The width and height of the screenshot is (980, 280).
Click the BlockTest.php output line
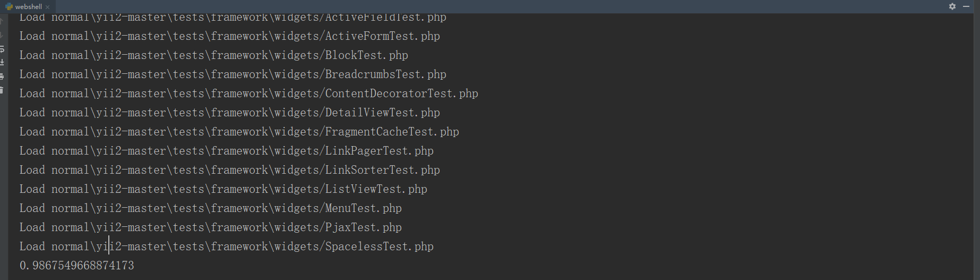click(x=214, y=55)
